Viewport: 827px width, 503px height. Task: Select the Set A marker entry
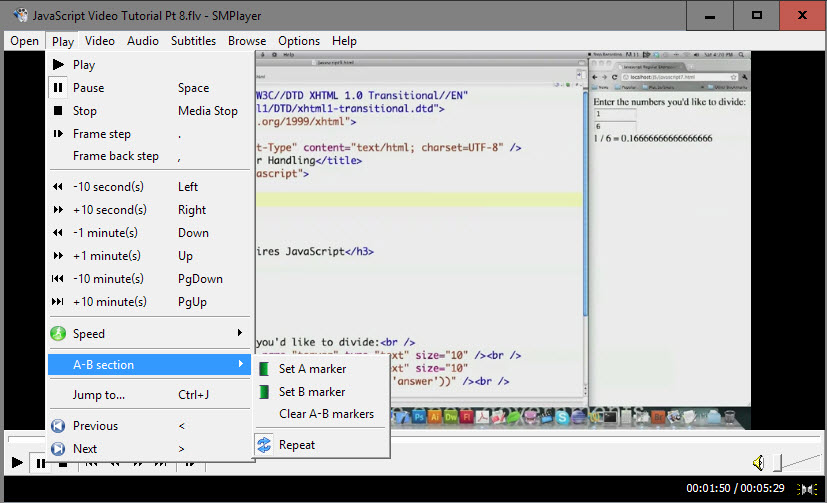(x=322, y=369)
